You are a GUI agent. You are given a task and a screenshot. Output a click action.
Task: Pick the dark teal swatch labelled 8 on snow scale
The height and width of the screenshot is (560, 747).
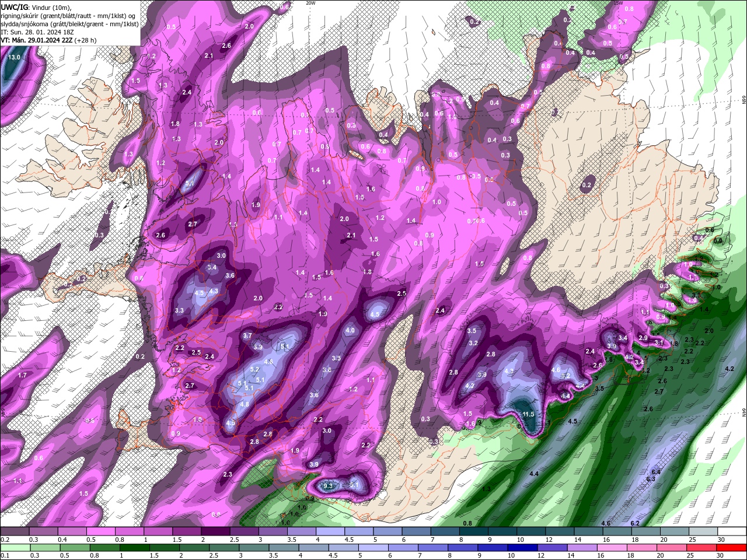click(474, 531)
